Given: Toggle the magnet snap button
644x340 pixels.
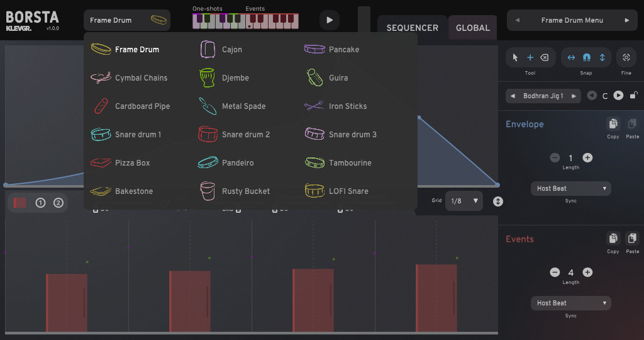Looking at the screenshot, I should (x=587, y=57).
